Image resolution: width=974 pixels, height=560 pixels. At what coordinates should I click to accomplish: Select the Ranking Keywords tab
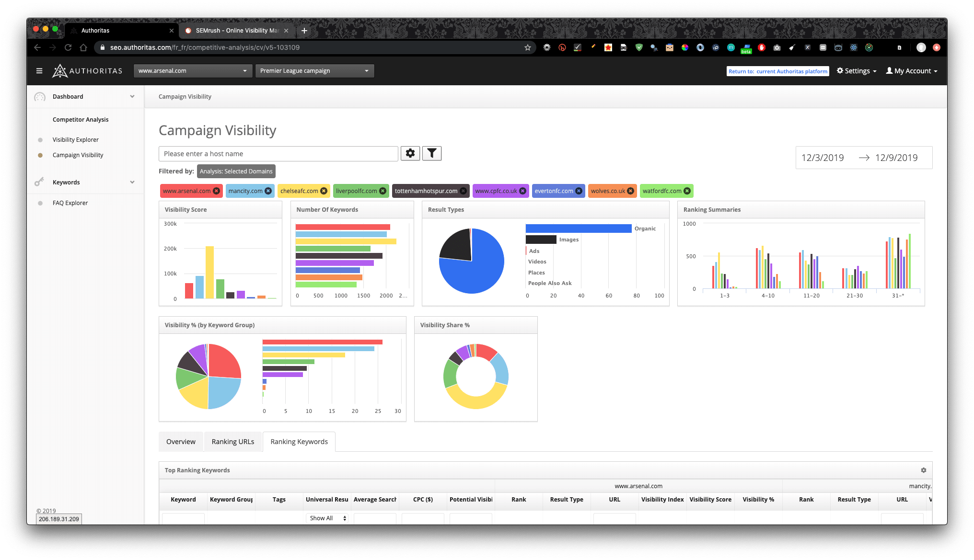click(299, 442)
